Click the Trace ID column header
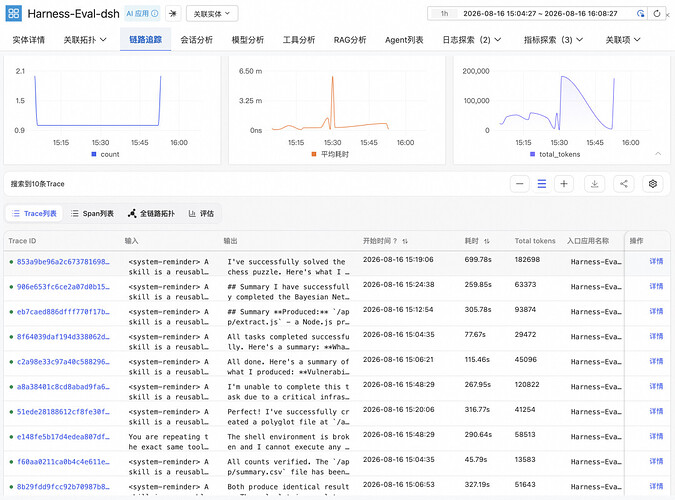675x500 pixels. [22, 241]
